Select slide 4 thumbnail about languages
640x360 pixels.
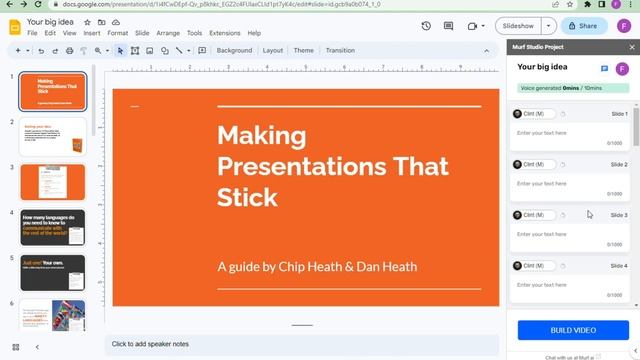pos(53,228)
